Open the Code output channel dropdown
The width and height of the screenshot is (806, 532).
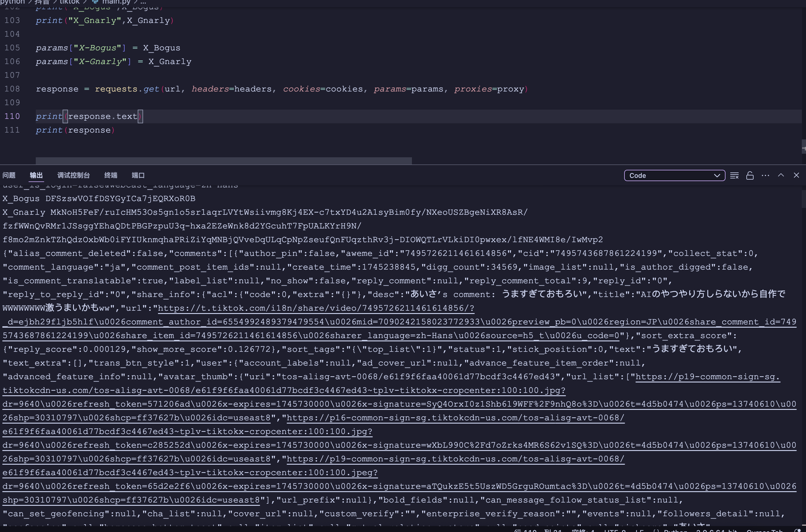coord(675,175)
